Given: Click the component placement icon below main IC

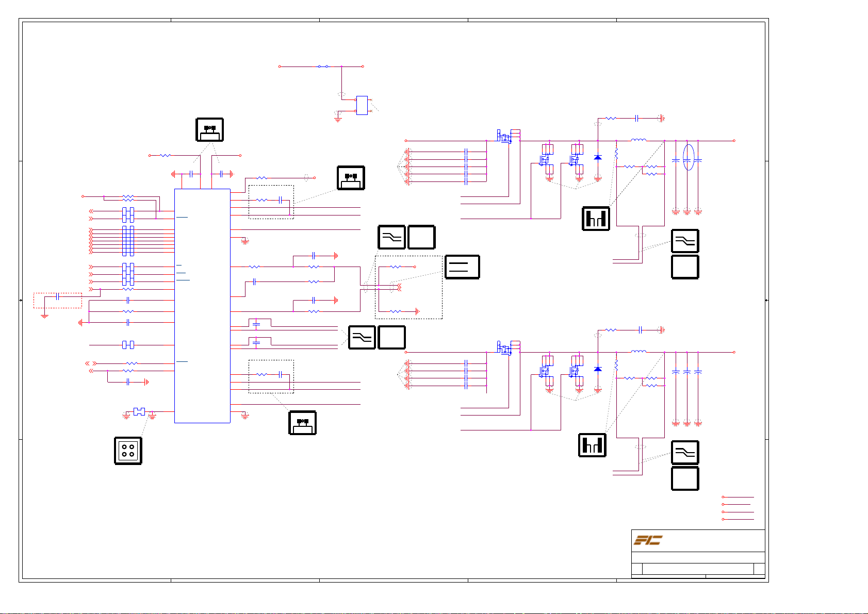Looking at the screenshot, I should pos(302,423).
